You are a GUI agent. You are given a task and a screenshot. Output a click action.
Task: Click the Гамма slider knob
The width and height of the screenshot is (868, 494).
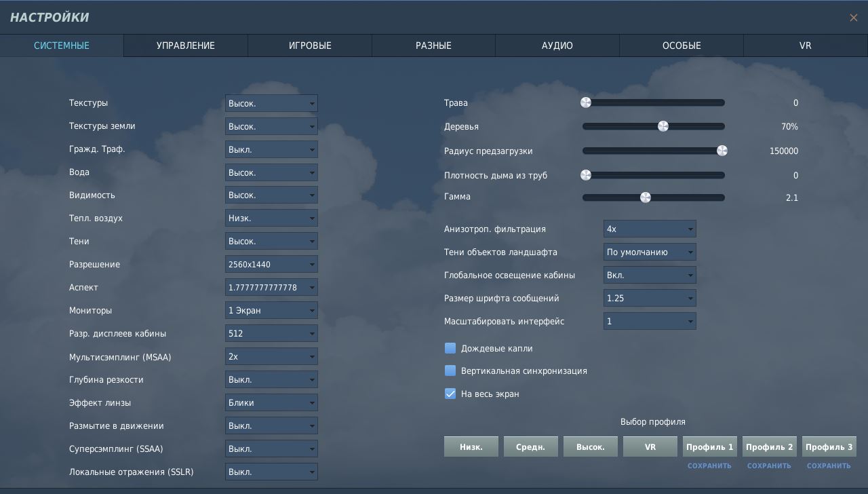[x=646, y=197]
